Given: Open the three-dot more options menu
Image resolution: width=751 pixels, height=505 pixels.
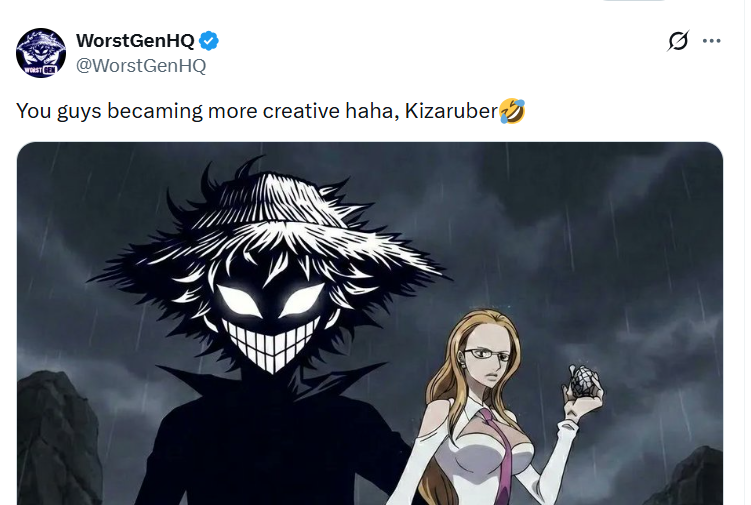Looking at the screenshot, I should [x=712, y=41].
